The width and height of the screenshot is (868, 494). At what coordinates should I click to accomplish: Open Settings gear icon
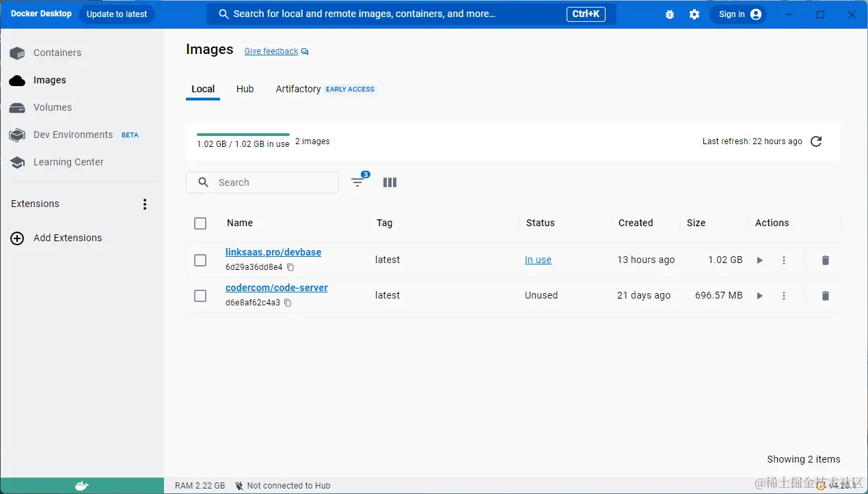[x=694, y=14]
